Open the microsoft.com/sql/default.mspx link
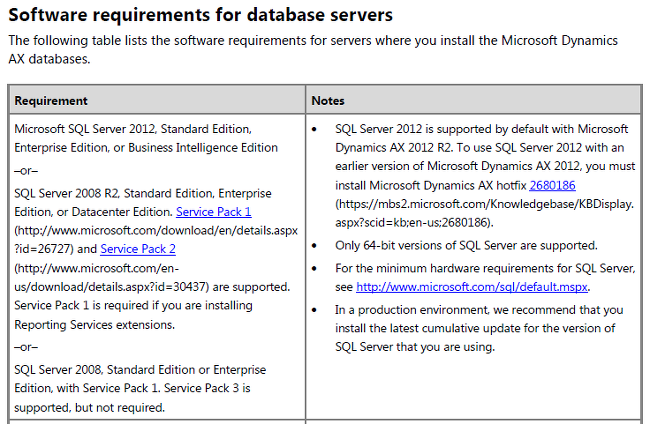650x424 pixels. (x=472, y=287)
